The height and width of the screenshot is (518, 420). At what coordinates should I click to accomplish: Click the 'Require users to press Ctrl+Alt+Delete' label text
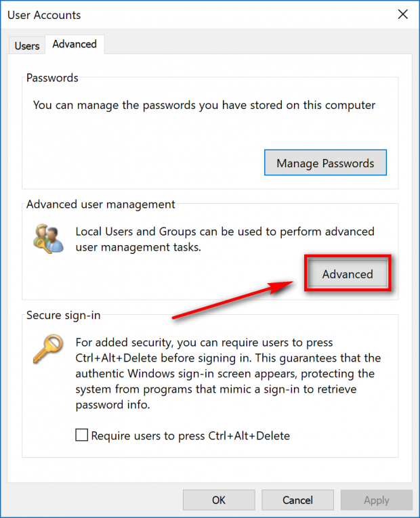[x=190, y=436]
